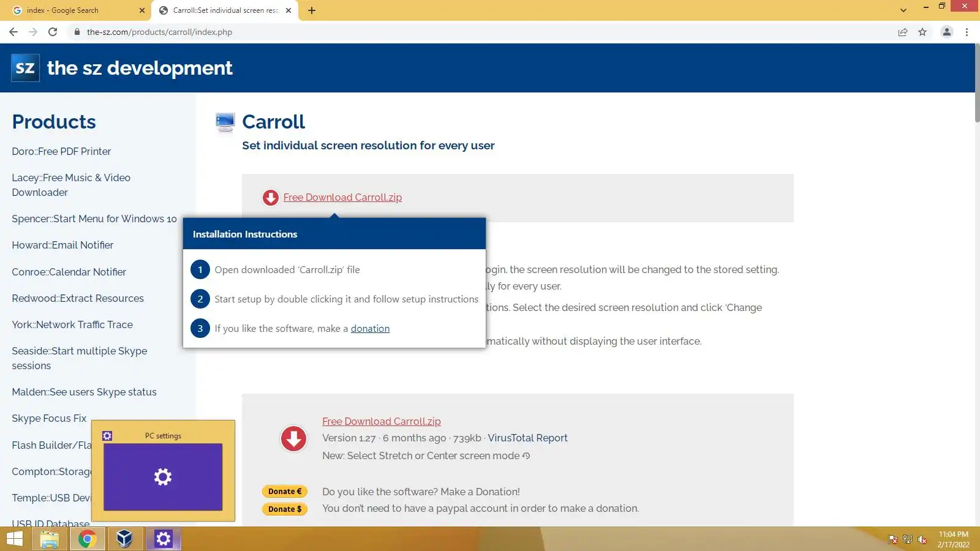The height and width of the screenshot is (551, 980).
Task: Click Chrome icon in taskbar
Action: point(87,539)
